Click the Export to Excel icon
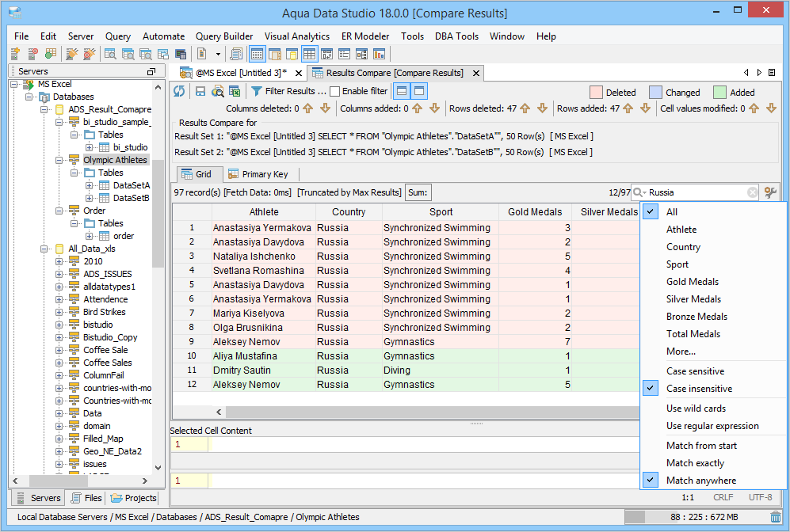Viewport: 790px width, 532px height. pyautogui.click(x=235, y=91)
